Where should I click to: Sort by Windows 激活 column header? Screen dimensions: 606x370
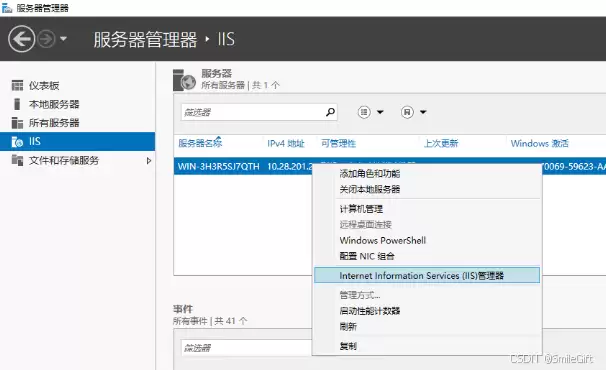pyautogui.click(x=540, y=143)
